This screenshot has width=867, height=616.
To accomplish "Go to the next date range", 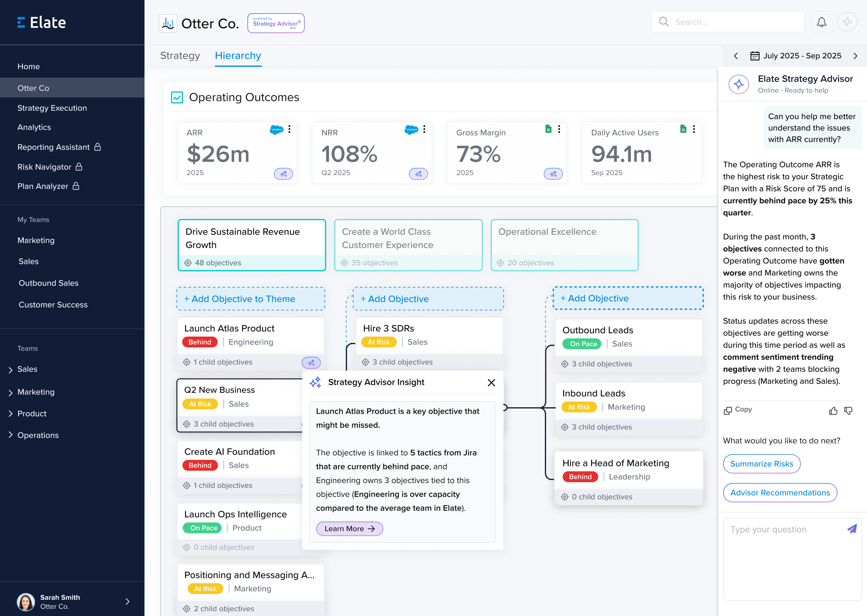I will click(x=855, y=56).
